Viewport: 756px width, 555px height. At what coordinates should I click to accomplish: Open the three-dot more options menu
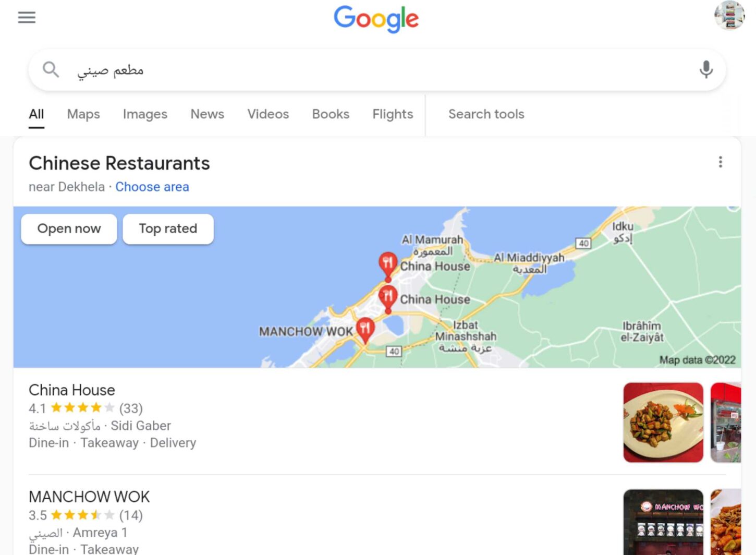tap(720, 162)
